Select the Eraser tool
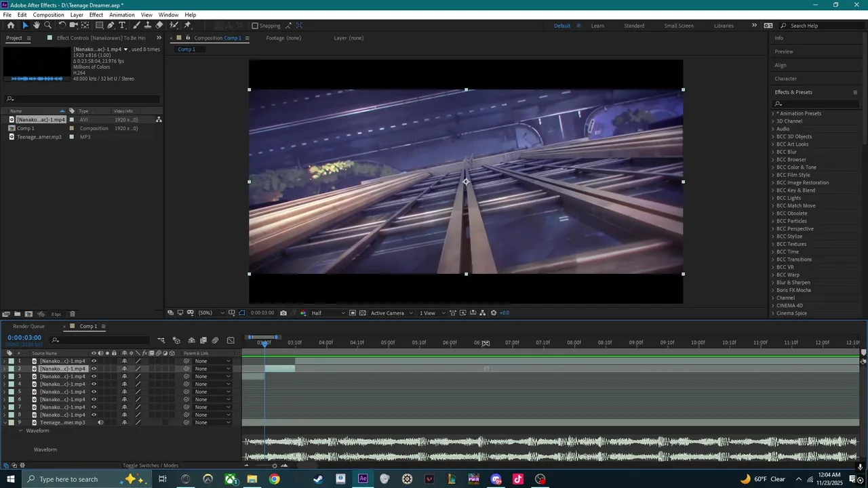Image resolution: width=868 pixels, height=488 pixels. [x=159, y=25]
